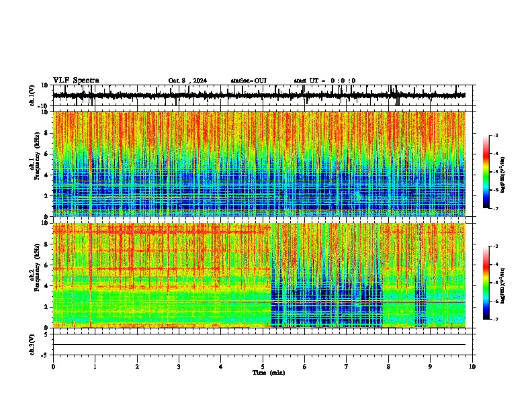This screenshot has width=532, height=411.
Task: Click the ch.2 color scale bar
Action: (486, 283)
